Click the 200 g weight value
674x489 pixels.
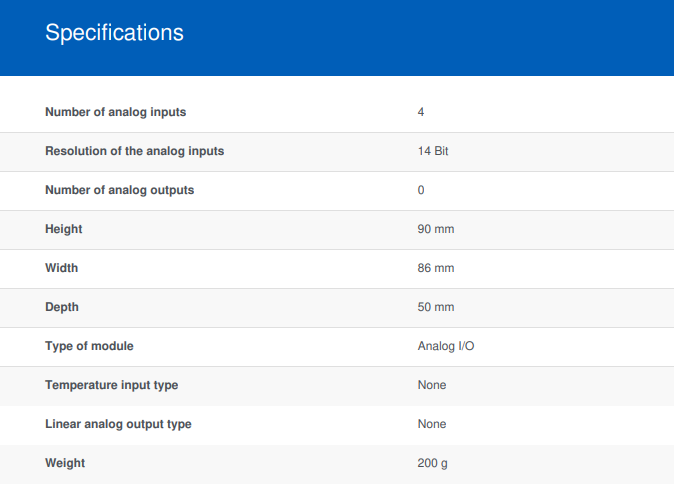[x=432, y=463]
